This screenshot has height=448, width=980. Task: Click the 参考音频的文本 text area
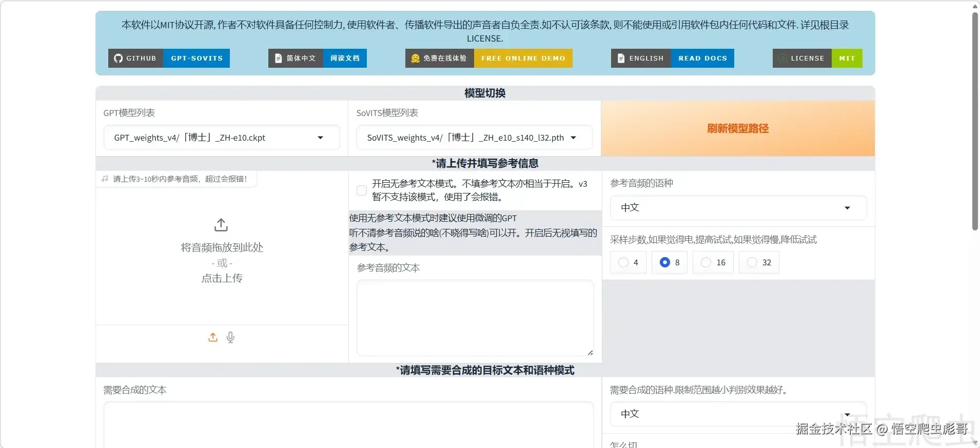click(475, 318)
